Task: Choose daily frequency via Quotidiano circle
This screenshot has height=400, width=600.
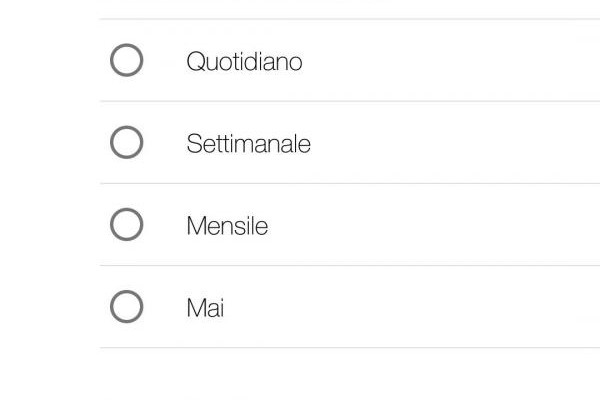Action: 126,61
